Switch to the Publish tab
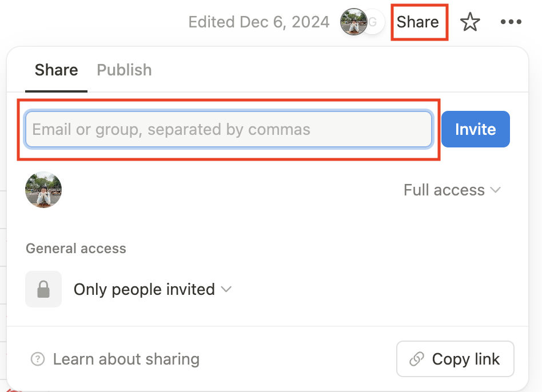The width and height of the screenshot is (542, 392). (124, 70)
